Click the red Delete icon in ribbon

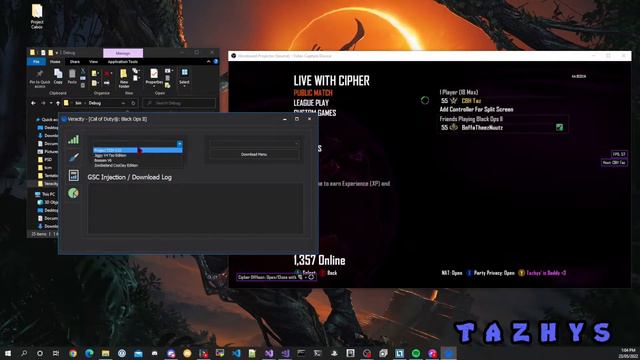(x=107, y=73)
